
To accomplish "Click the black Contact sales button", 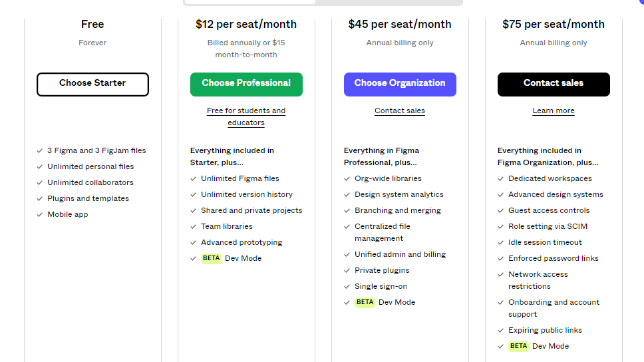I will pyautogui.click(x=554, y=84).
